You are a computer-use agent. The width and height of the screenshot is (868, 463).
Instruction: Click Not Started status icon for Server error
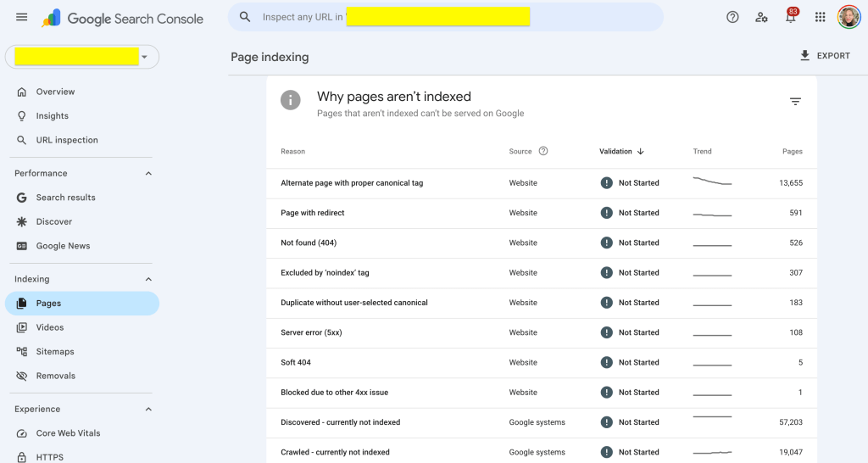pos(607,333)
